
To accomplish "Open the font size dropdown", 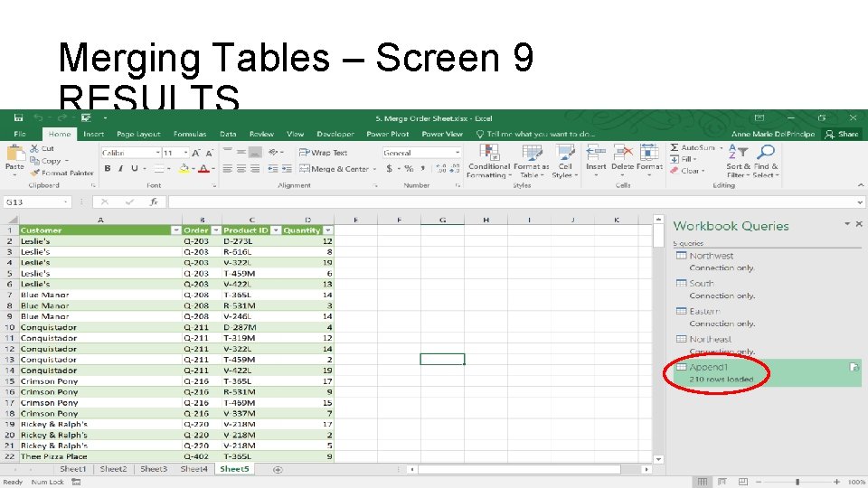I will pos(185,153).
